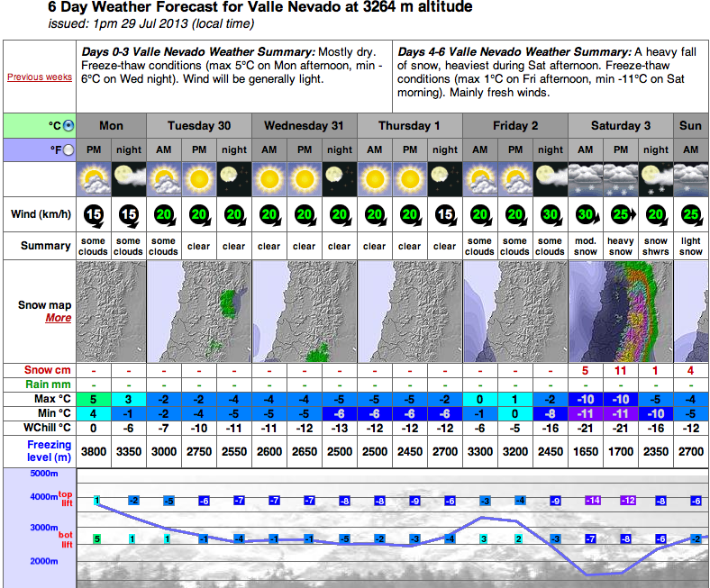Viewport: 710px width, 588px height.
Task: Click the 'Freezing level (m)' row label
Action: coord(49,451)
